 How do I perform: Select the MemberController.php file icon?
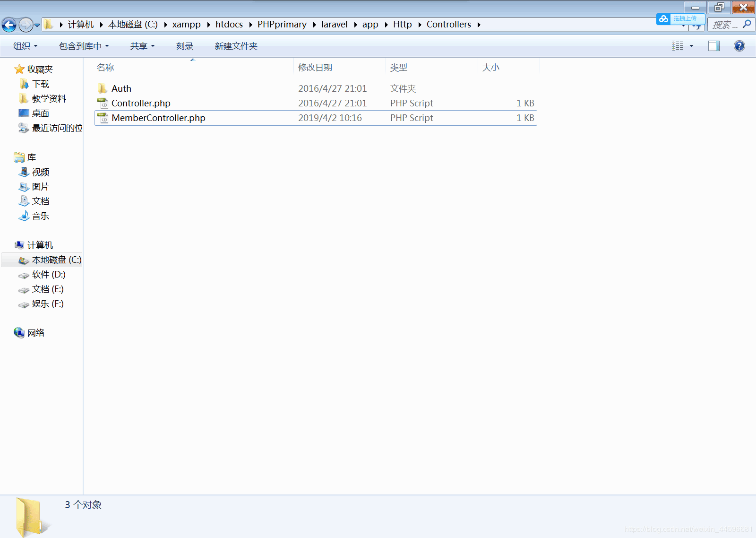103,118
